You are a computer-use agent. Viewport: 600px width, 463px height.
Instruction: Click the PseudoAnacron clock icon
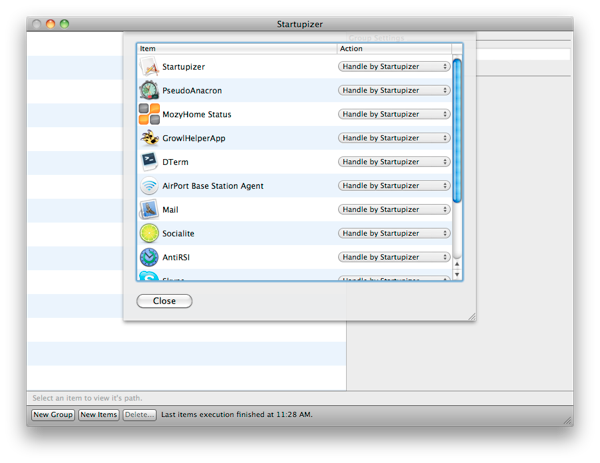(x=149, y=90)
